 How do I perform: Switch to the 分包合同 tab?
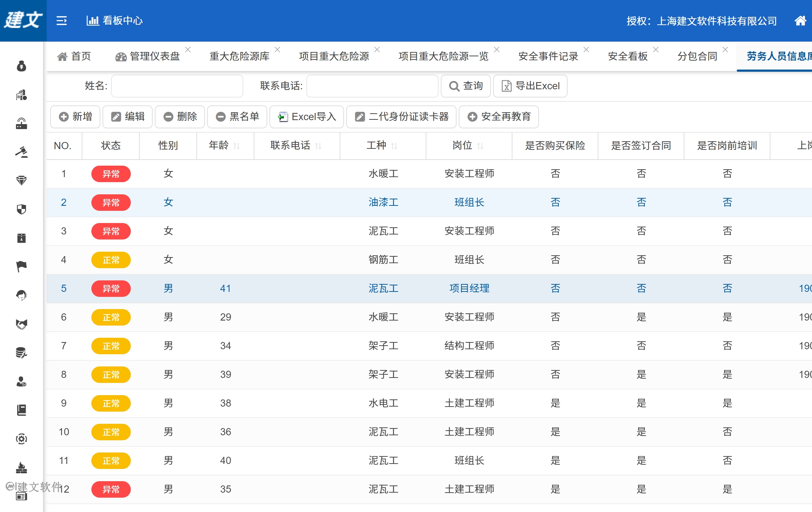[x=697, y=56]
